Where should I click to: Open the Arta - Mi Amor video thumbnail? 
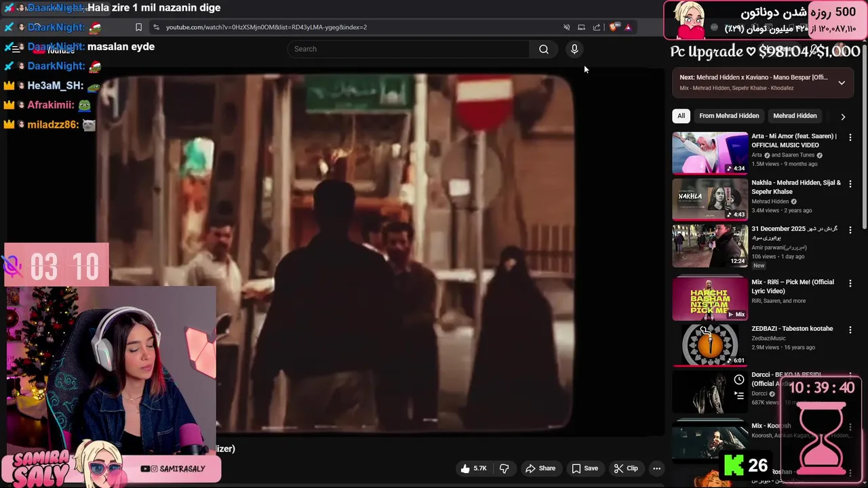(710, 153)
